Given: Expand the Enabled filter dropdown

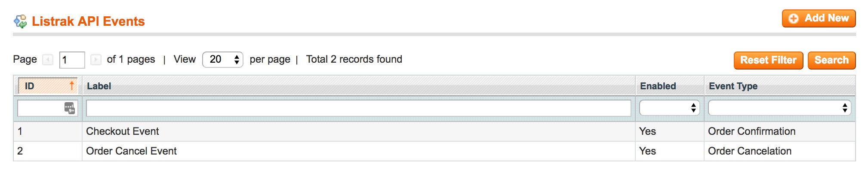Looking at the screenshot, I should 669,108.
